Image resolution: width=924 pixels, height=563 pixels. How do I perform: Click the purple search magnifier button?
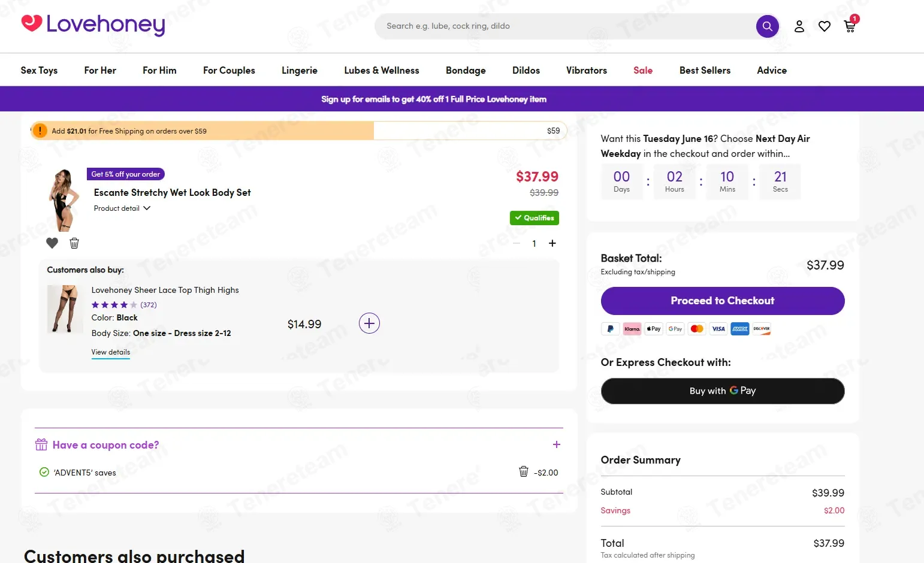click(767, 26)
